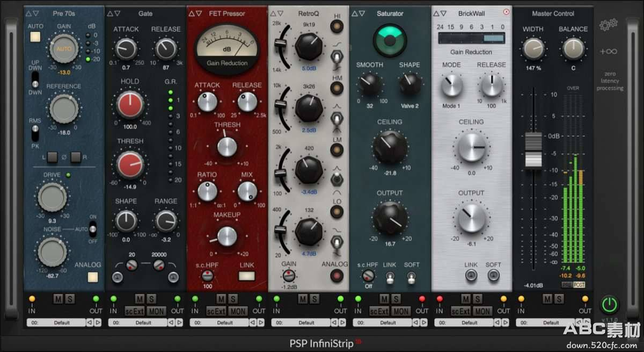
Task: Open the gear settings icon near Master Control
Action: [609, 24]
